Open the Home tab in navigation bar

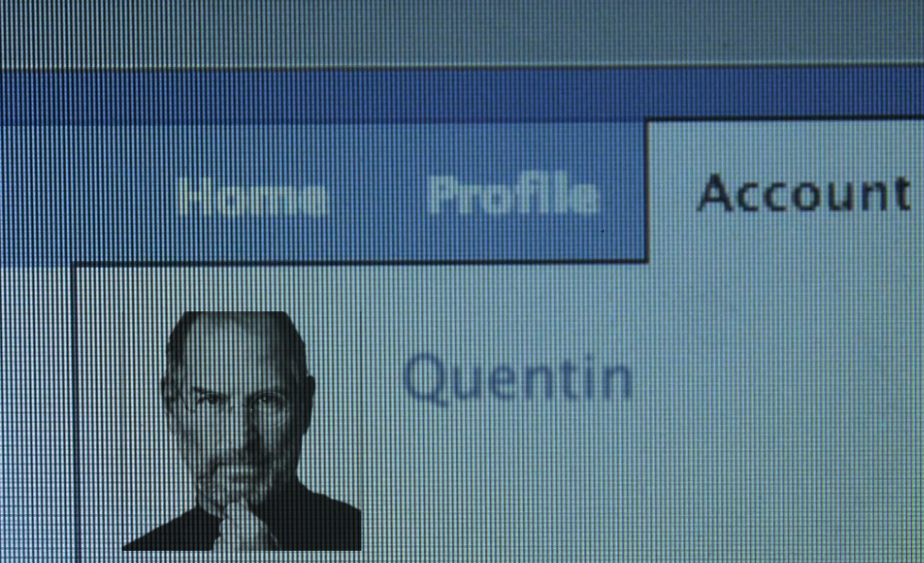pyautogui.click(x=252, y=195)
